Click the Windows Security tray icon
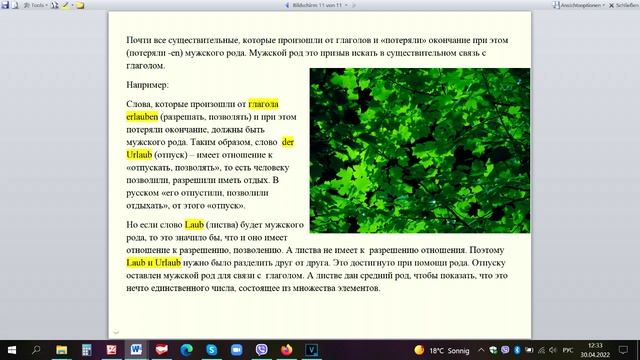This screenshot has width=640, height=360. (x=493, y=350)
